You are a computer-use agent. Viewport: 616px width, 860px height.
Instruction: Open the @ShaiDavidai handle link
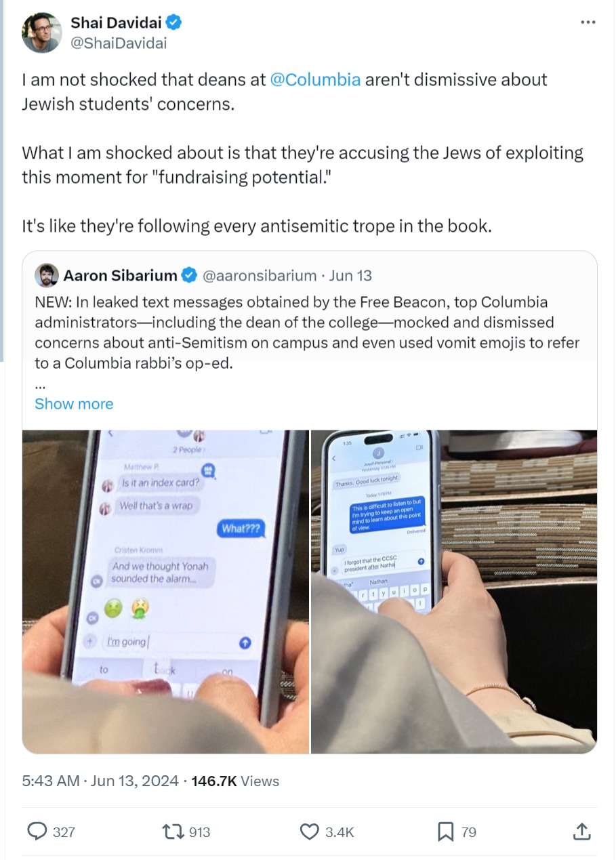click(118, 43)
